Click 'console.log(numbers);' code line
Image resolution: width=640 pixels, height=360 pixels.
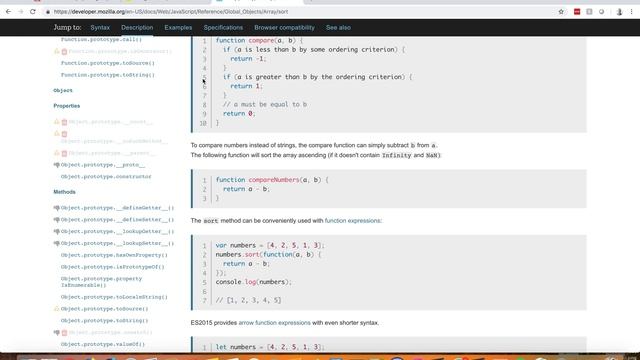254,282
